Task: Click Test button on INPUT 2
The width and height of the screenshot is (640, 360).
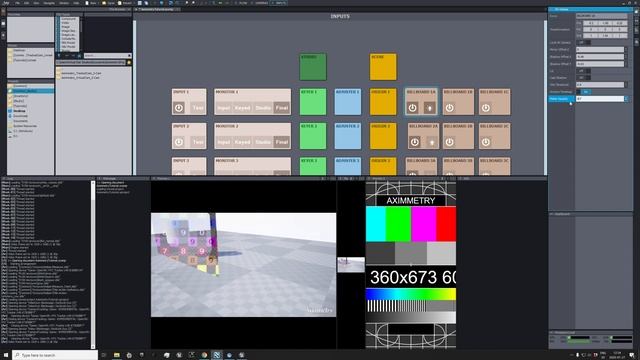Action: [198, 142]
